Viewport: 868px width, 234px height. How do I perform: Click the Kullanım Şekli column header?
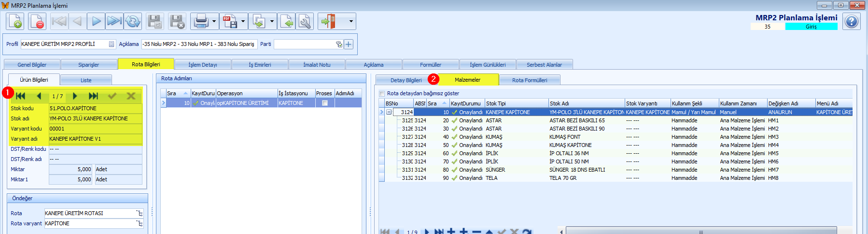coord(695,103)
